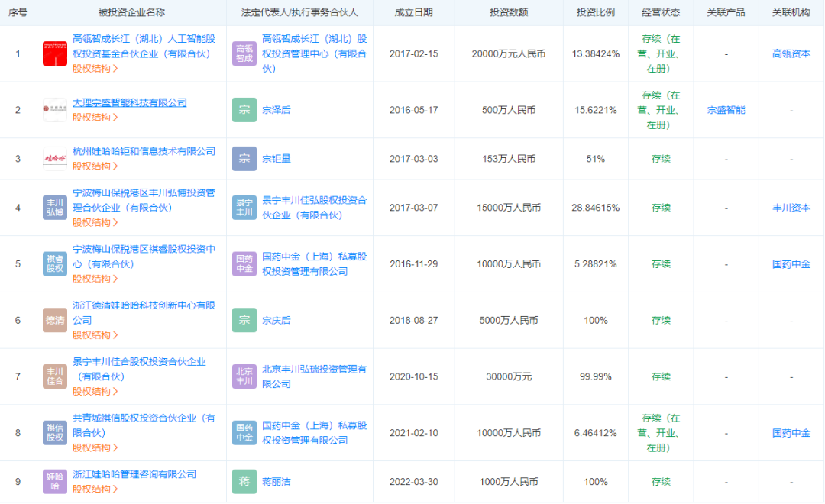This screenshot has height=504, width=825.
Task: Click the 祺睿股权 avatar icon
Action: tap(55, 264)
